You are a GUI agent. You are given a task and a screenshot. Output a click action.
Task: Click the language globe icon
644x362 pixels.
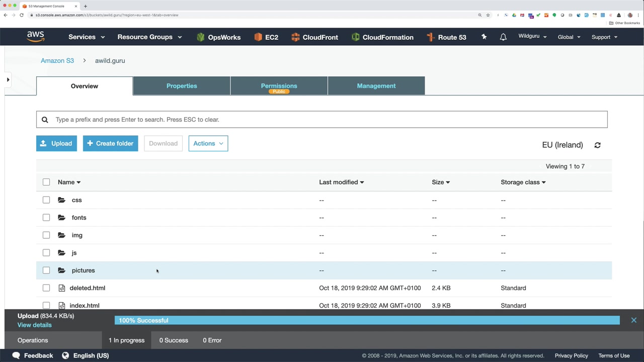[65, 355]
